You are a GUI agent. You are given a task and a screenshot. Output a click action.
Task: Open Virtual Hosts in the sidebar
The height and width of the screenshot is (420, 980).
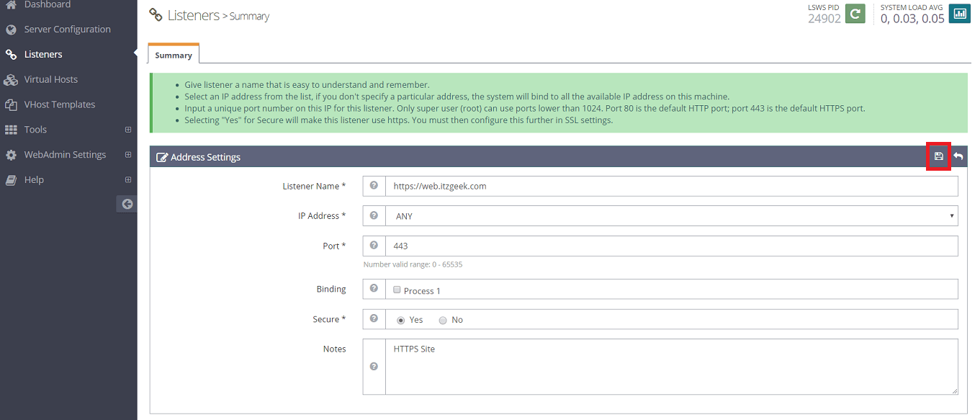click(50, 79)
